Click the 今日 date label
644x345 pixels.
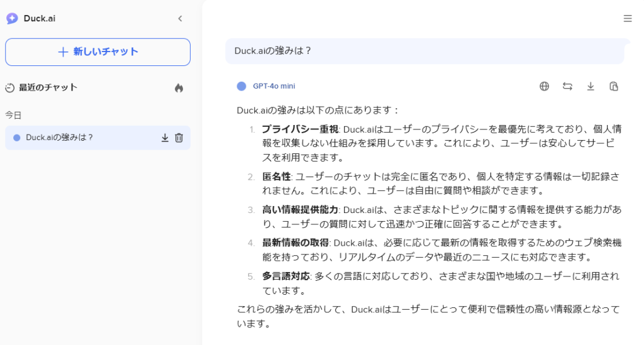pyautogui.click(x=13, y=115)
